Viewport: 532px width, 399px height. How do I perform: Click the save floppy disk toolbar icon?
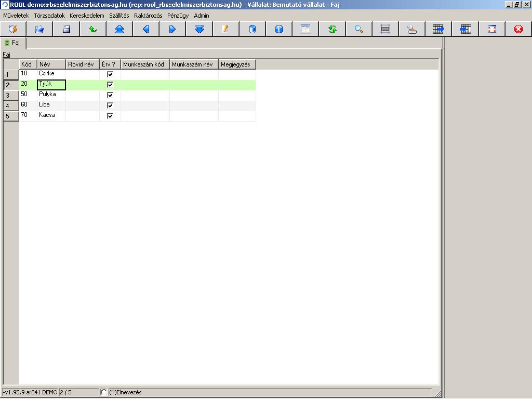(66, 29)
